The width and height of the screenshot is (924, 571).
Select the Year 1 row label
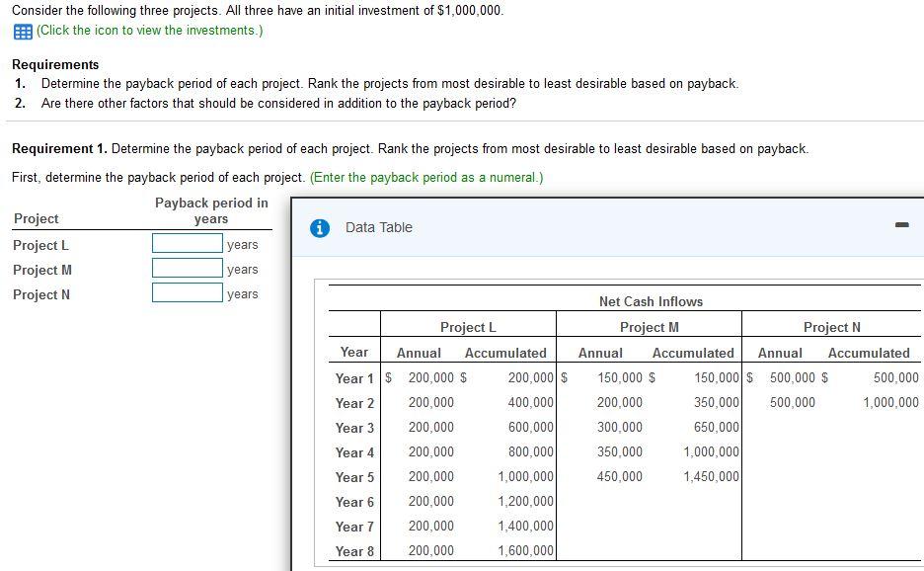(353, 376)
